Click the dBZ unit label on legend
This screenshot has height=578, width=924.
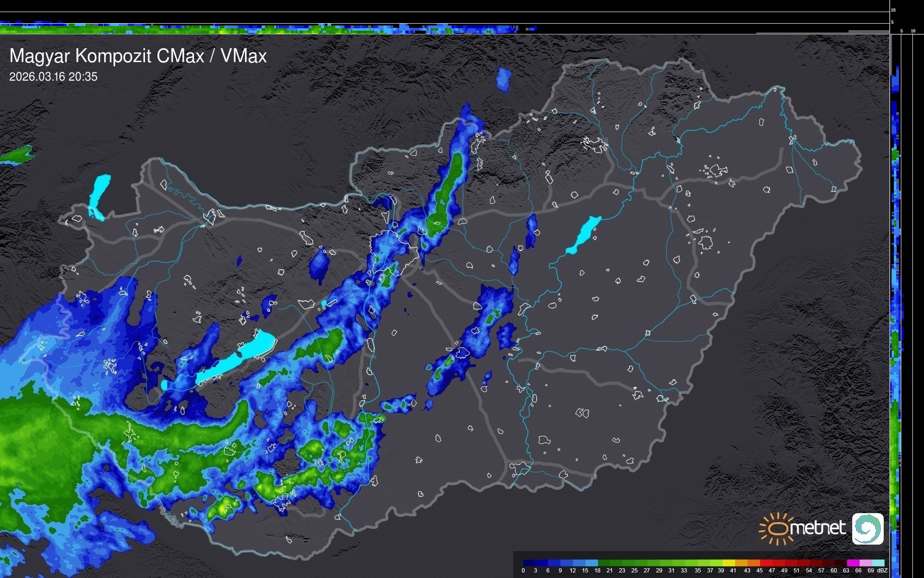coord(882,571)
